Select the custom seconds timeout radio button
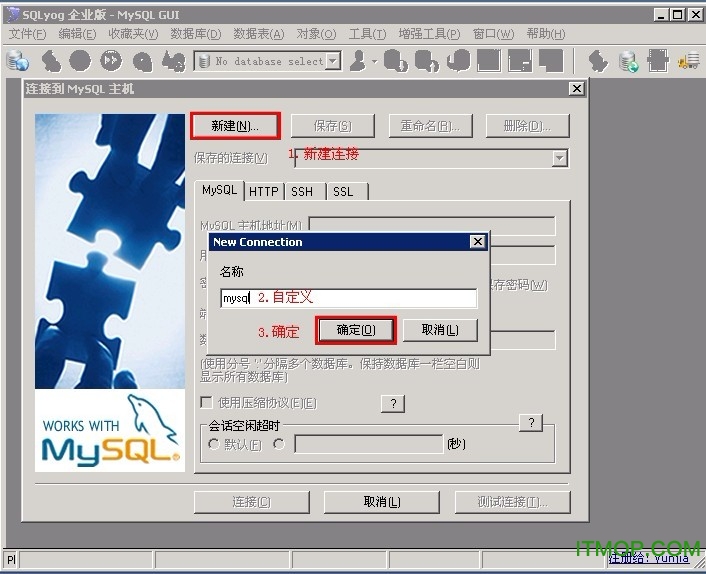This screenshot has width=706, height=574. click(x=279, y=444)
